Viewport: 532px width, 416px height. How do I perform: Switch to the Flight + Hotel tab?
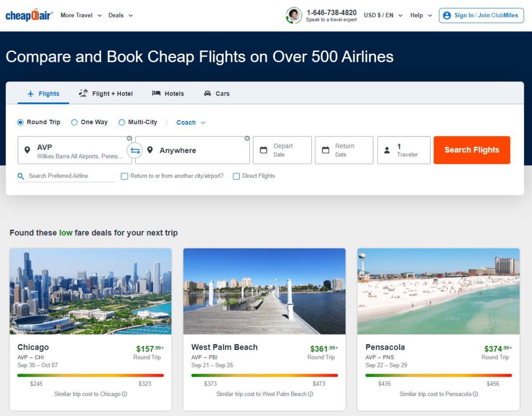coord(105,93)
